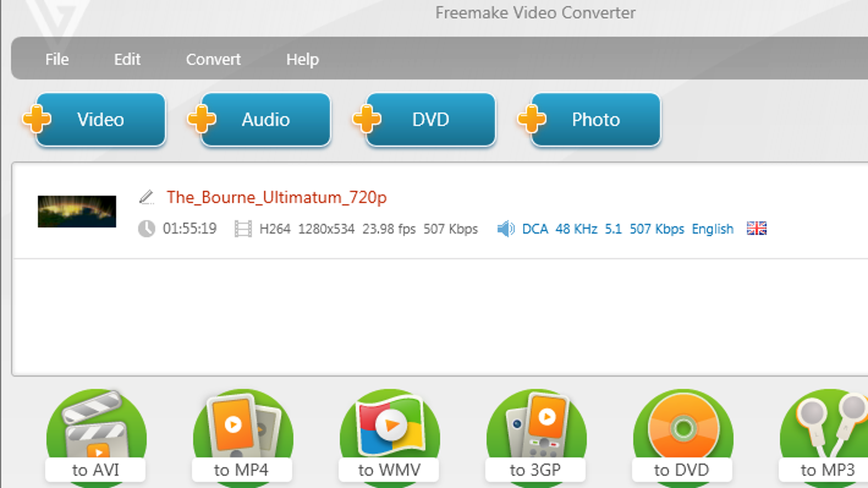Screen dimensions: 868x488
Task: Click the UK flag language icon
Action: click(756, 228)
